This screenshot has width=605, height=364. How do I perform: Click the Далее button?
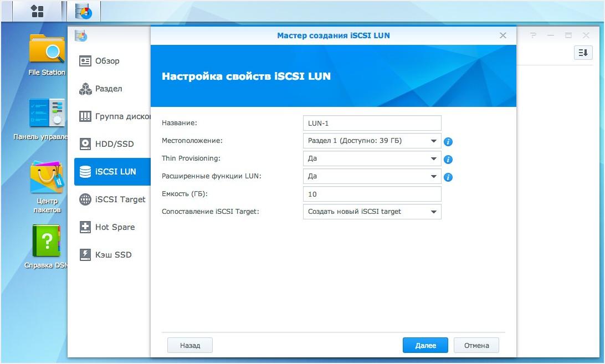(x=425, y=345)
